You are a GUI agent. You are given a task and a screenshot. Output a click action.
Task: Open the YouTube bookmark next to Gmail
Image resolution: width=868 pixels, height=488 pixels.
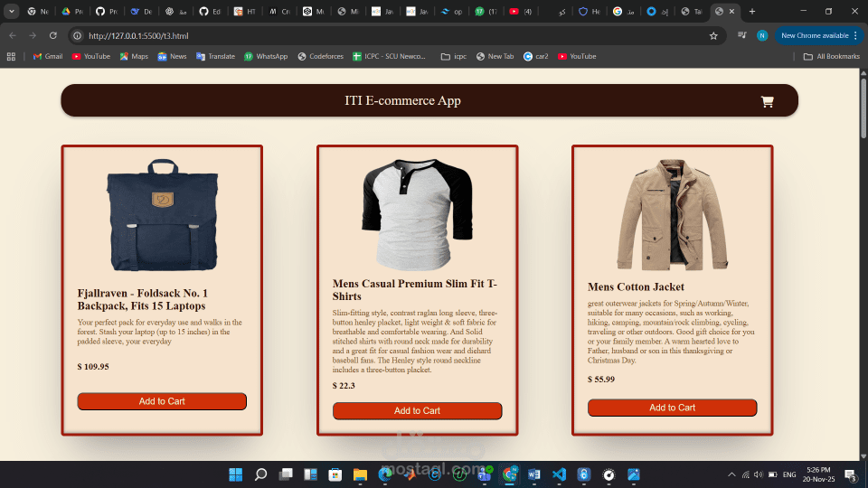[90, 56]
